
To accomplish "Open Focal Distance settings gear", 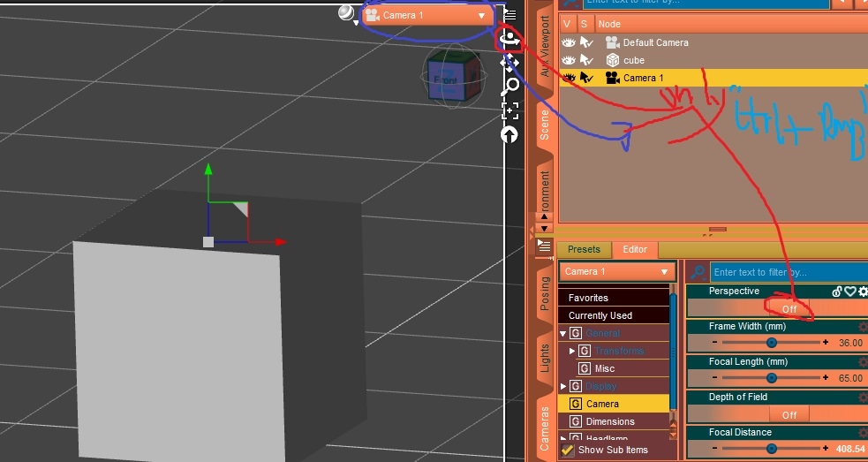I will [863, 433].
